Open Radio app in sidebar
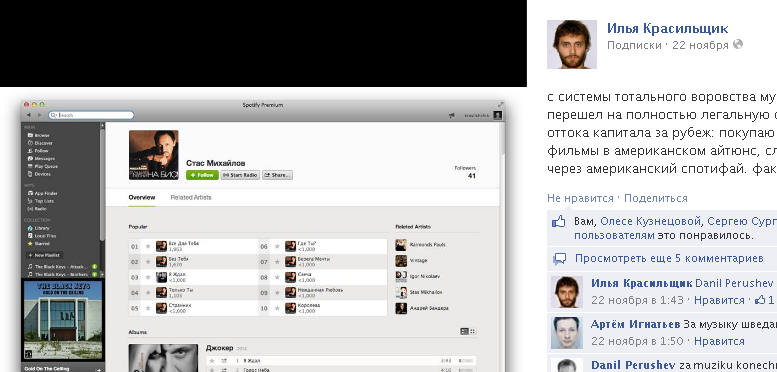This screenshot has height=372, width=777. click(37, 209)
